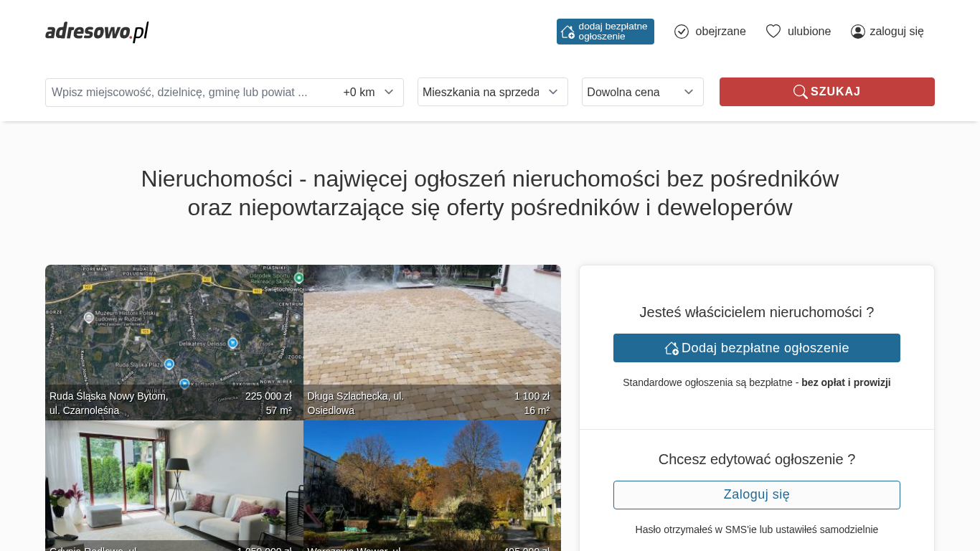Click the house icon in header add-listing button
This screenshot has height=551, width=980.
click(x=567, y=32)
